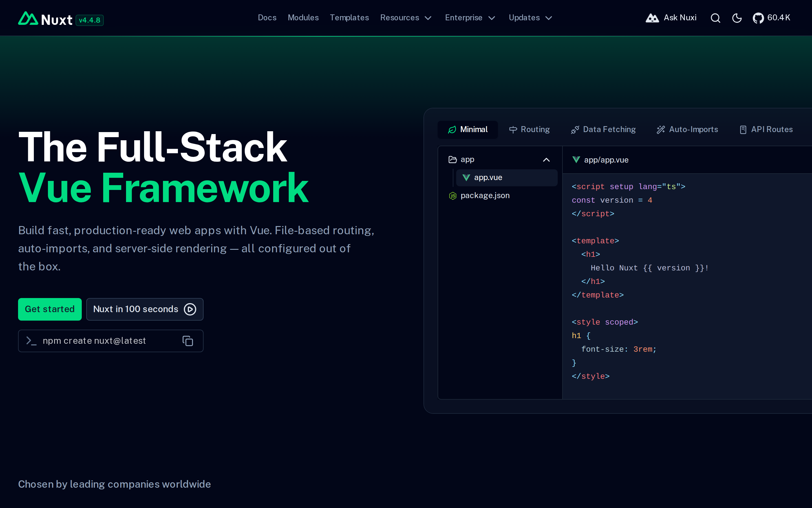Click the Nuxi mascot icon
Screen dimensions: 812x508
652,18
